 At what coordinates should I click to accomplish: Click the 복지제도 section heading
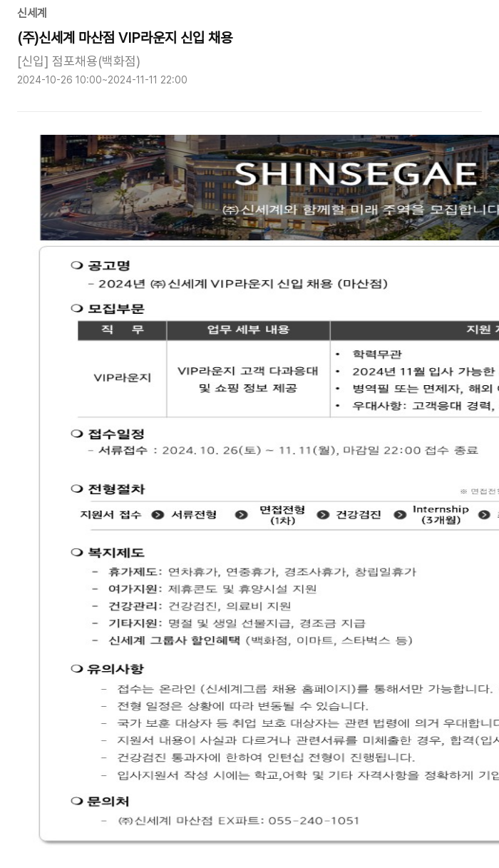pyautogui.click(x=115, y=552)
